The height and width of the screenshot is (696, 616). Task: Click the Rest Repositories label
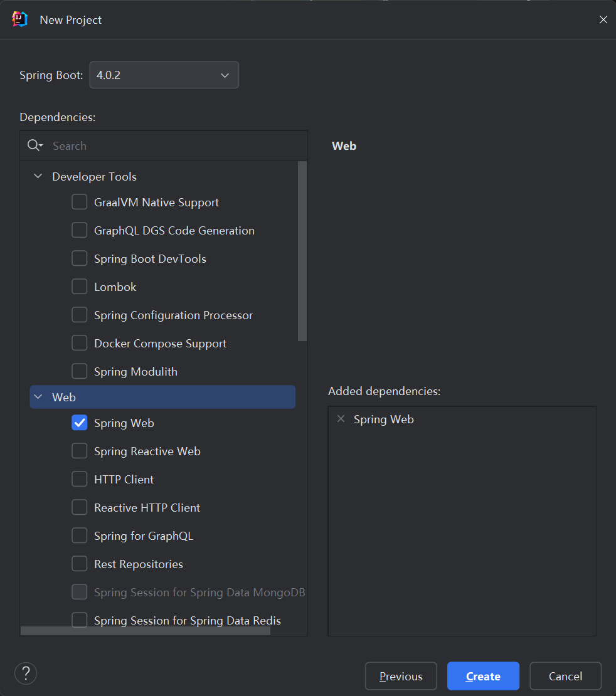coord(139,564)
